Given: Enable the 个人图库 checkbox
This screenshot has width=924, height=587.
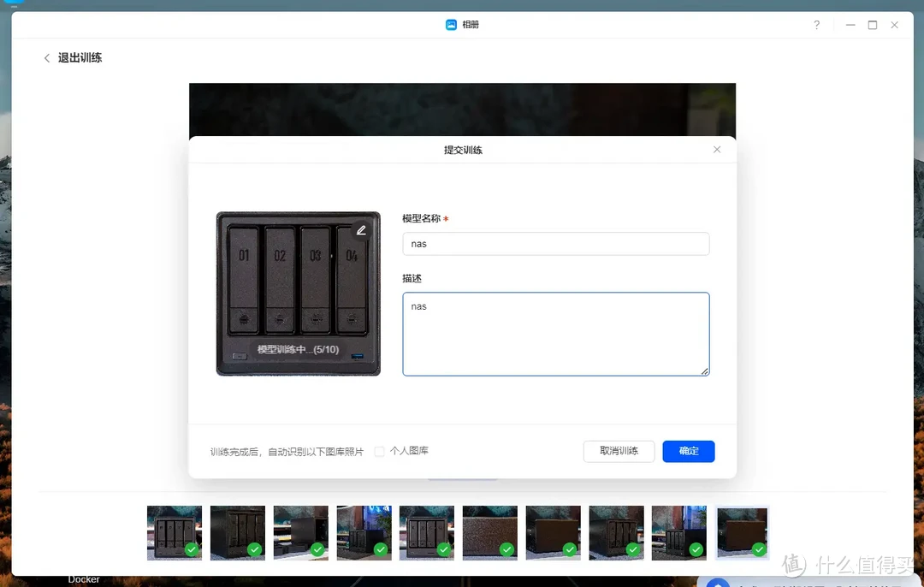Looking at the screenshot, I should pos(379,449).
